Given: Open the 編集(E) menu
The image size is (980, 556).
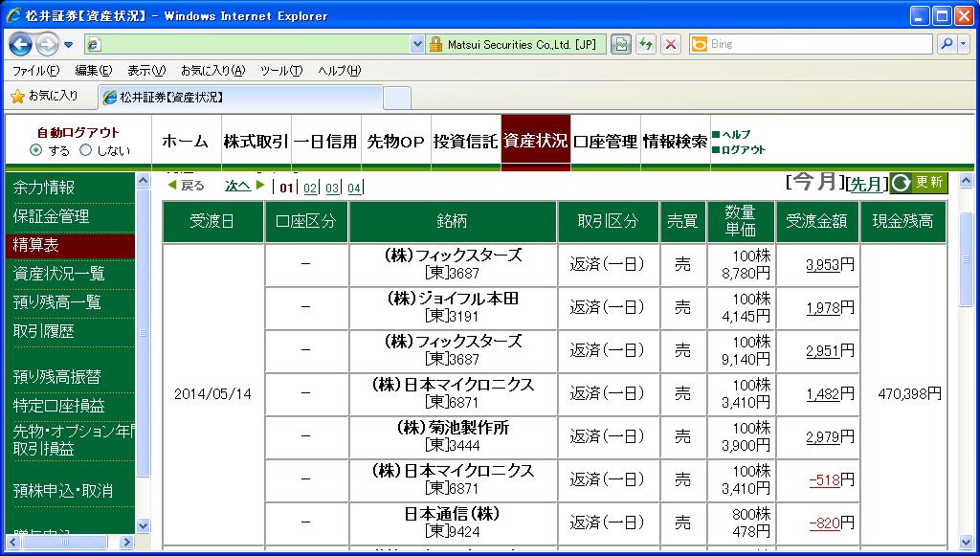Looking at the screenshot, I should point(93,71).
